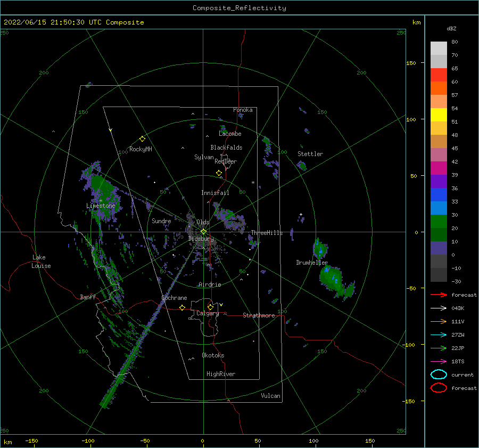Click the yellow diamond marker below Cochrane

[x=182, y=308]
